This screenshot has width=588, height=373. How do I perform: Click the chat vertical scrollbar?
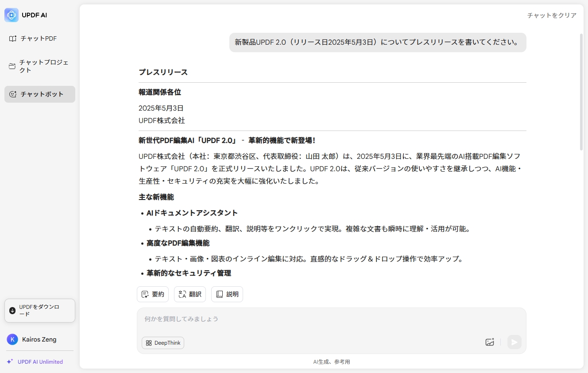pyautogui.click(x=581, y=92)
